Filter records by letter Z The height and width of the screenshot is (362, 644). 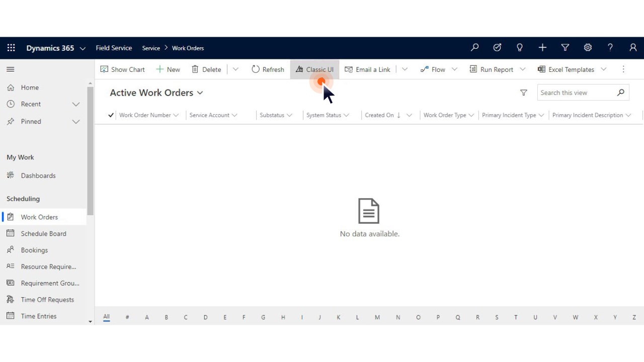634,317
